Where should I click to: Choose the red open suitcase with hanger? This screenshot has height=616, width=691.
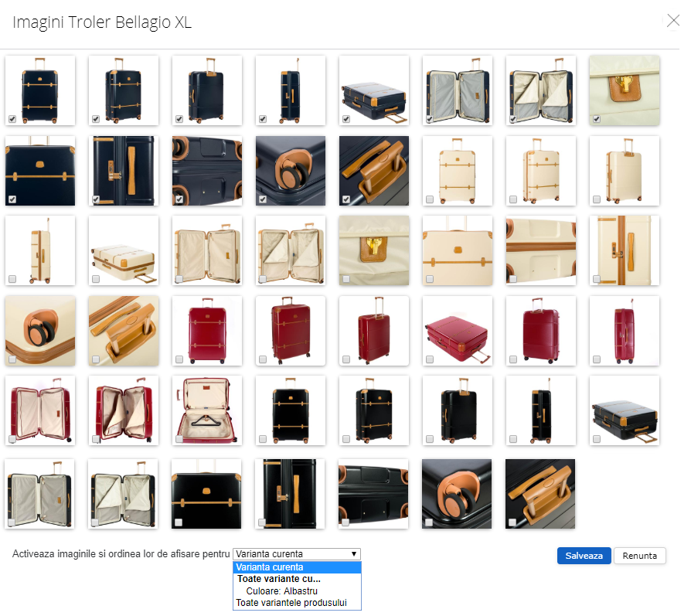coord(206,410)
